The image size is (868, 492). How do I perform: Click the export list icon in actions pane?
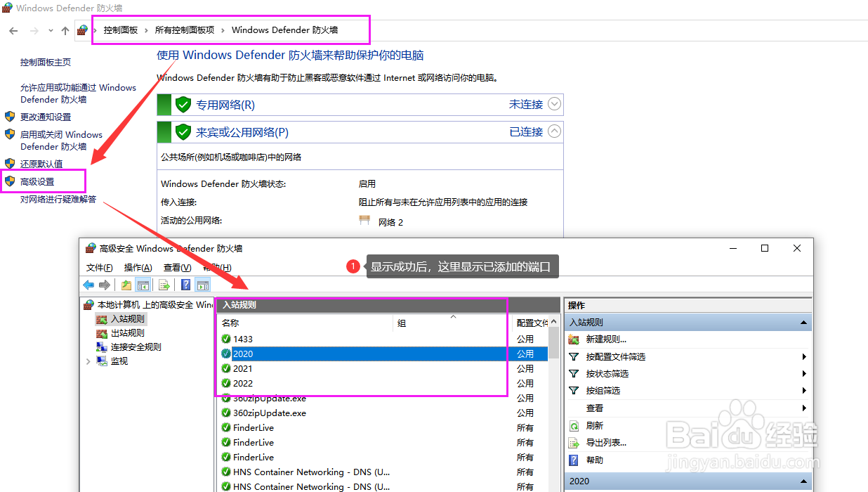[x=574, y=443]
